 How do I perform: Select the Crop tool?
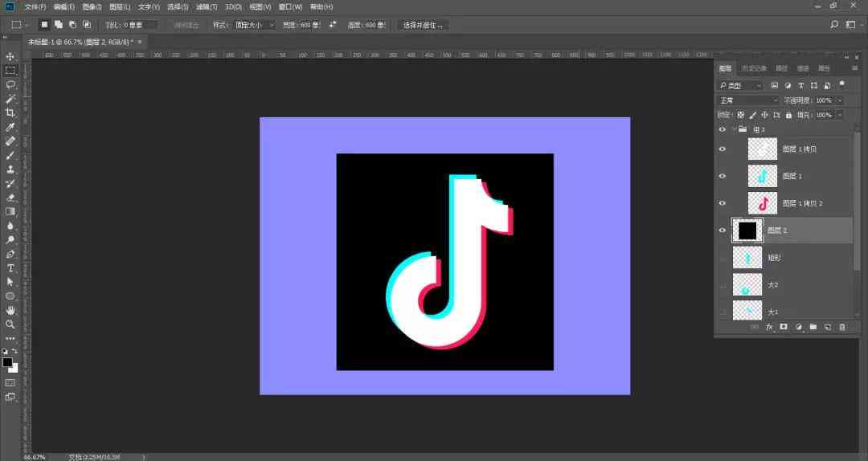point(10,112)
